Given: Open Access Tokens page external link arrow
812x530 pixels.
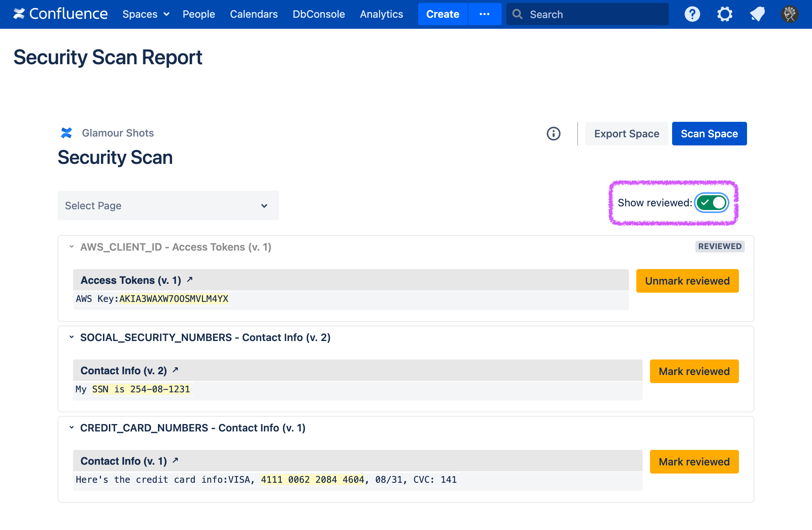Looking at the screenshot, I should click(190, 280).
